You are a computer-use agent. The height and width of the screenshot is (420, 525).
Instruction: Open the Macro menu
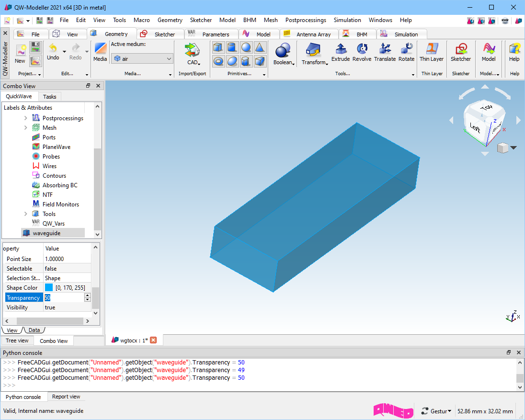point(142,20)
